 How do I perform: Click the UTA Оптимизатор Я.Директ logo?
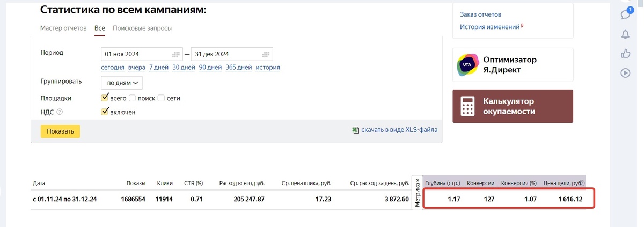[x=467, y=65]
